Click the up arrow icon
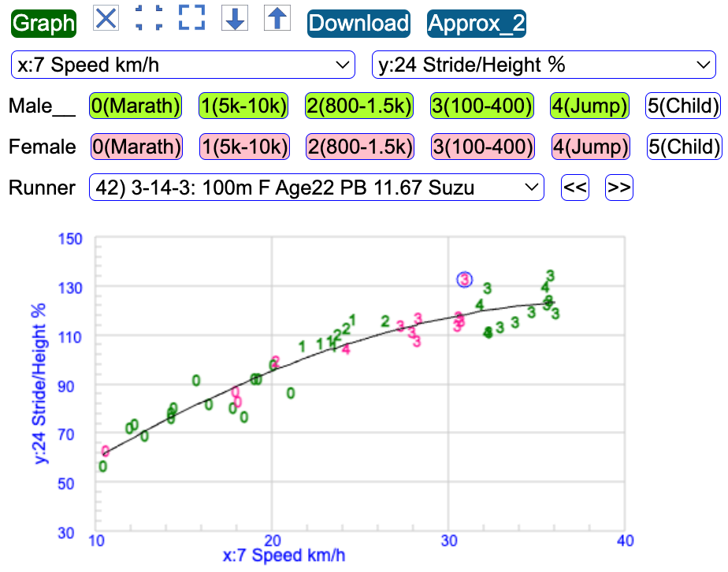This screenshot has width=728, height=572. [275, 18]
